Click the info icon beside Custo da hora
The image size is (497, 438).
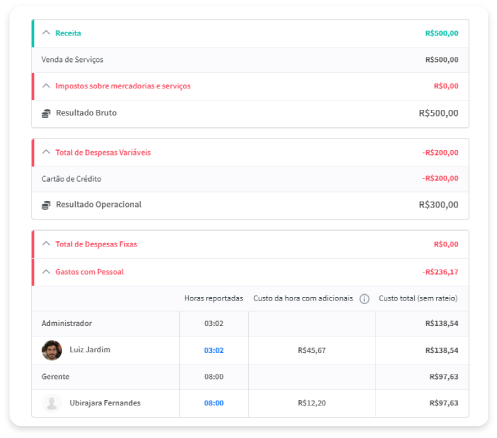click(364, 299)
